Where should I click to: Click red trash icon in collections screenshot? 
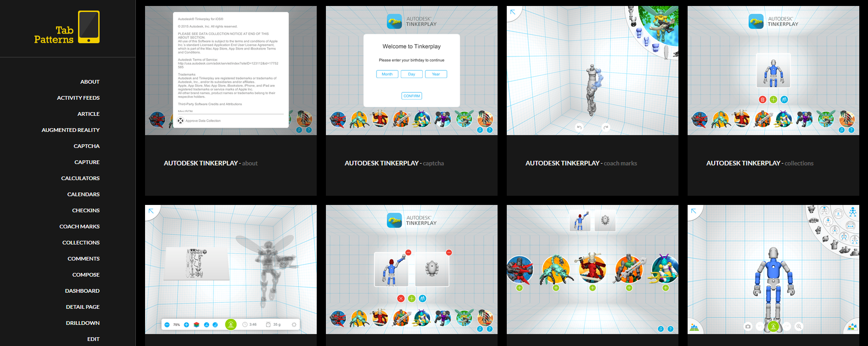click(x=762, y=99)
